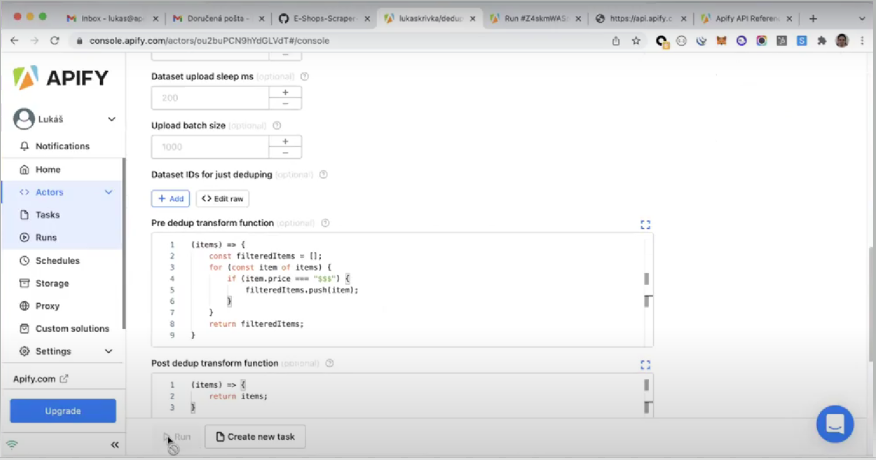Image resolution: width=876 pixels, height=460 pixels.
Task: Switch to the api.apify.com tab
Action: tap(640, 18)
